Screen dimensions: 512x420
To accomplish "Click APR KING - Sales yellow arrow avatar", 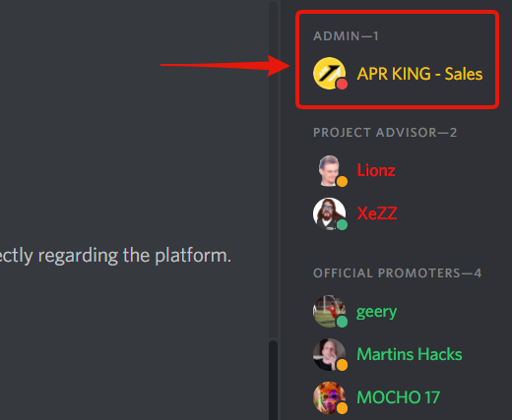I will [329, 73].
